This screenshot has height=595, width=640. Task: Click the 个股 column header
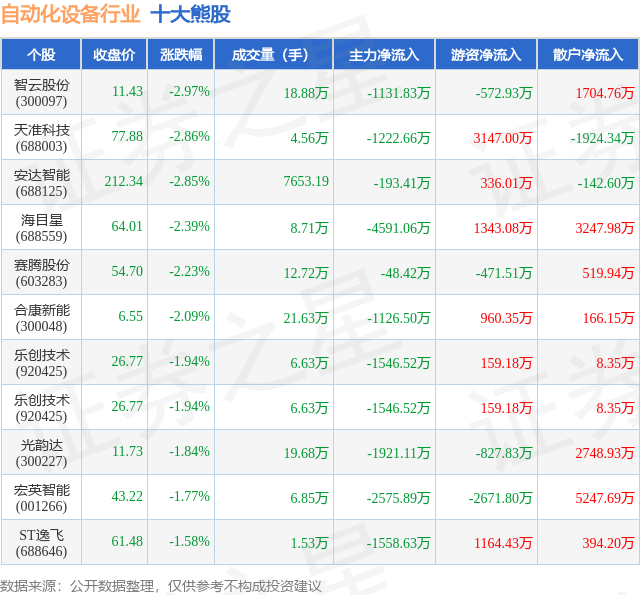click(41, 54)
